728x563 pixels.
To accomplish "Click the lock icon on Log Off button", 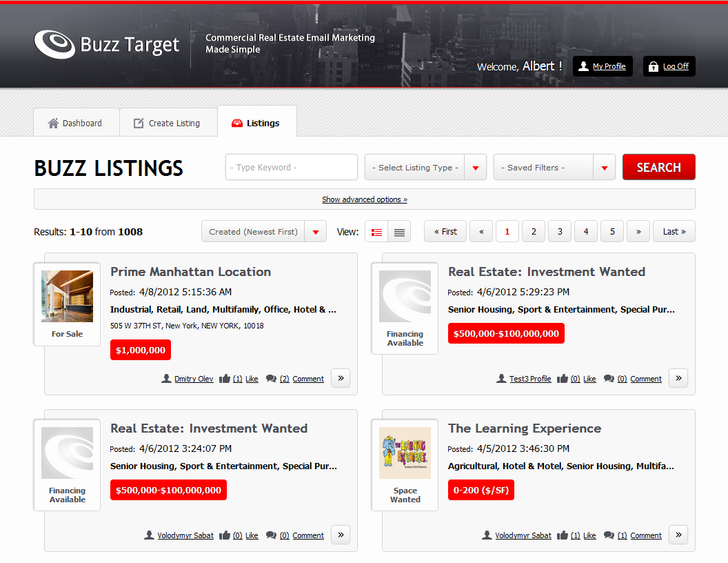I will point(654,66).
